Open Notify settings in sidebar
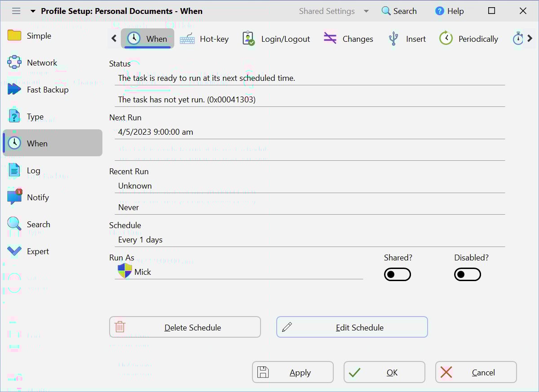Viewport: 539px width, 392px height. [x=53, y=197]
